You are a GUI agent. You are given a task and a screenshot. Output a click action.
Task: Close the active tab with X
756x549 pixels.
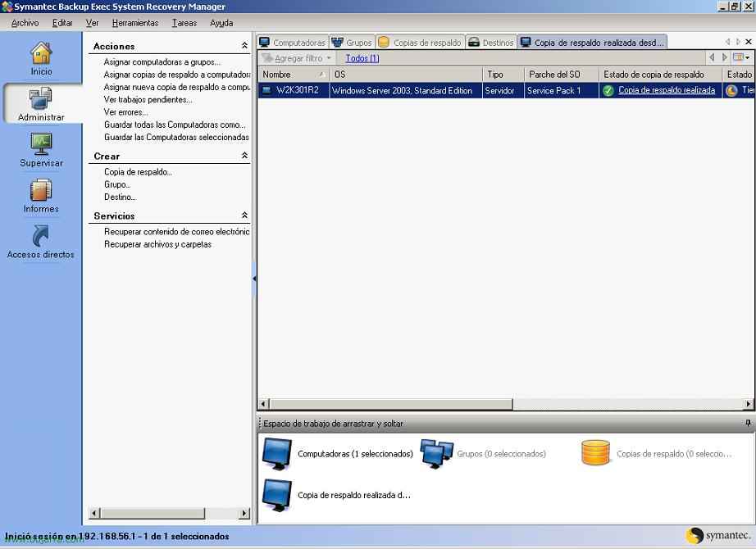pyautogui.click(x=749, y=42)
